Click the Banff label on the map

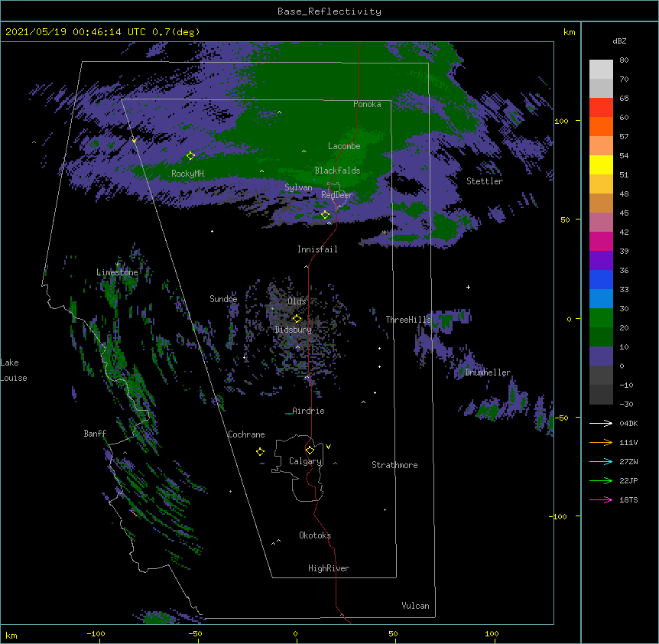click(x=95, y=434)
